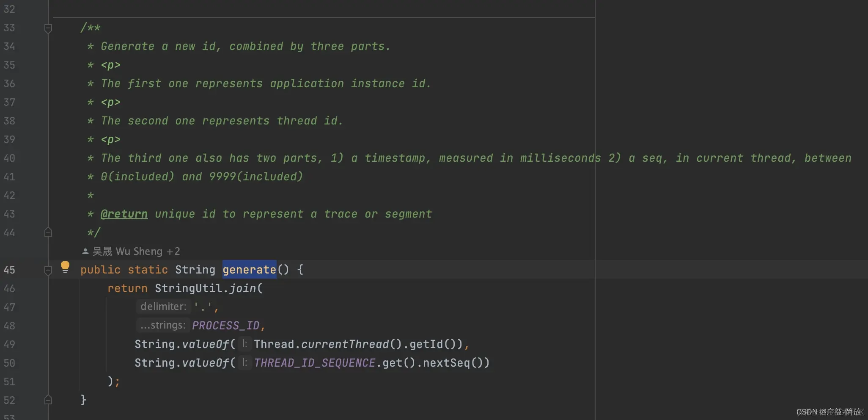Click line number 40 in the gutter

point(9,158)
